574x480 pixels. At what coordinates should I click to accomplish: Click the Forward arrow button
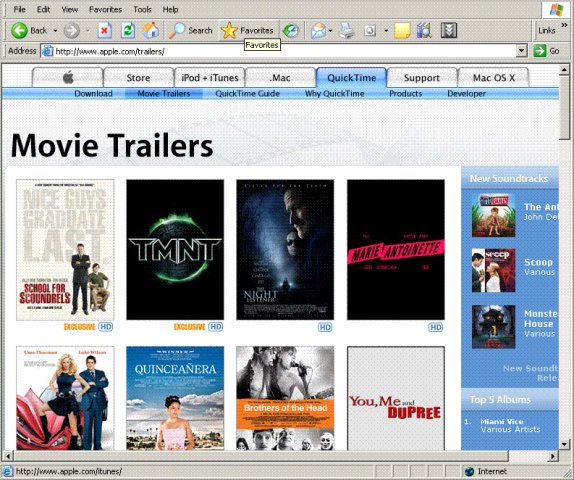pyautogui.click(x=71, y=31)
